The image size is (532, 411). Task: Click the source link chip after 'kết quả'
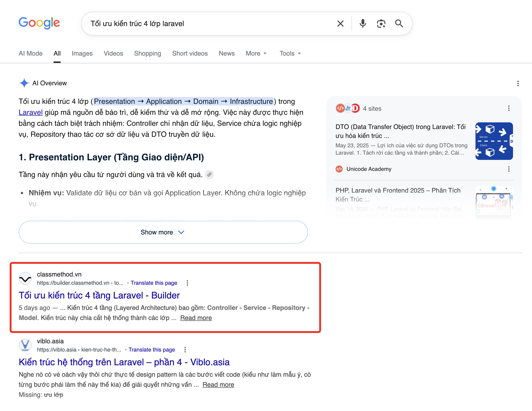click(209, 175)
